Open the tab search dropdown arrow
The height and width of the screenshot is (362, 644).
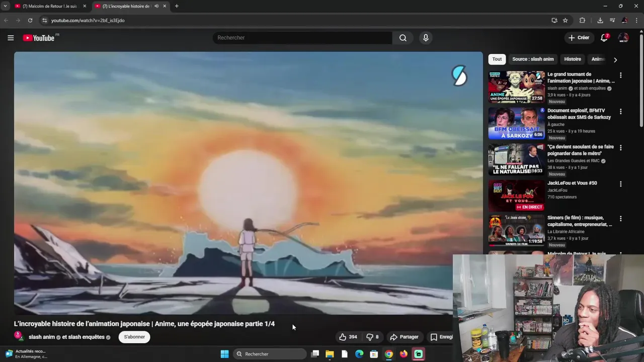[5, 6]
